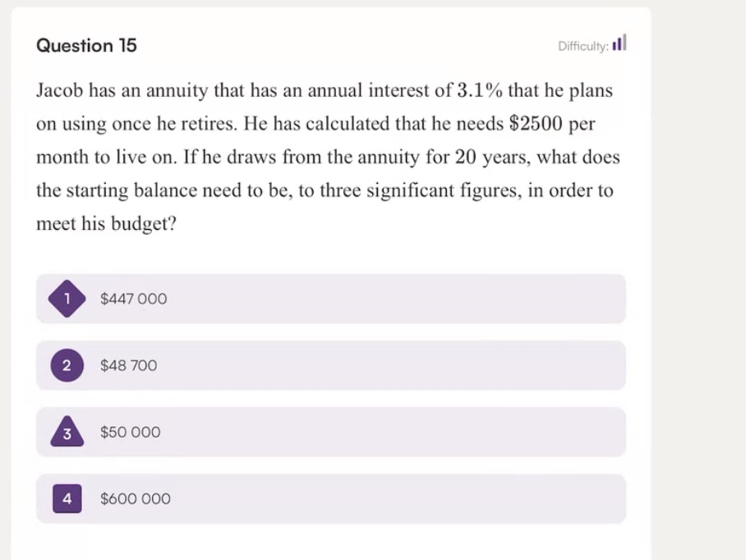Click the tallest bar in difficulty indicator
The image size is (746, 560).
pos(625,43)
